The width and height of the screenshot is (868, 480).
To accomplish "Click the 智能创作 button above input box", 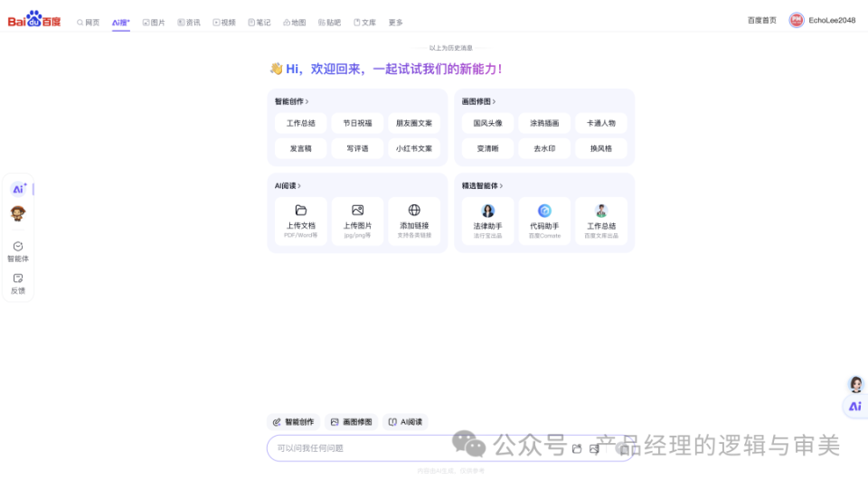I will [x=293, y=422].
